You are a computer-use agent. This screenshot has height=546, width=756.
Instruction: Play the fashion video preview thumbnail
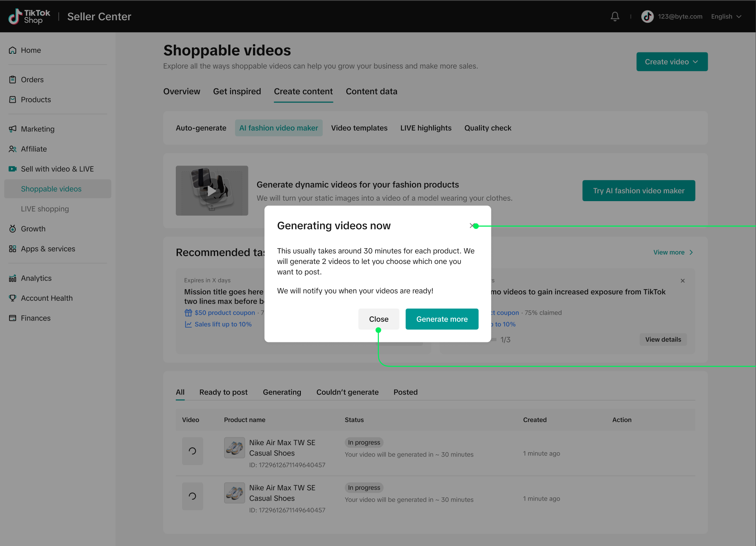(x=212, y=191)
